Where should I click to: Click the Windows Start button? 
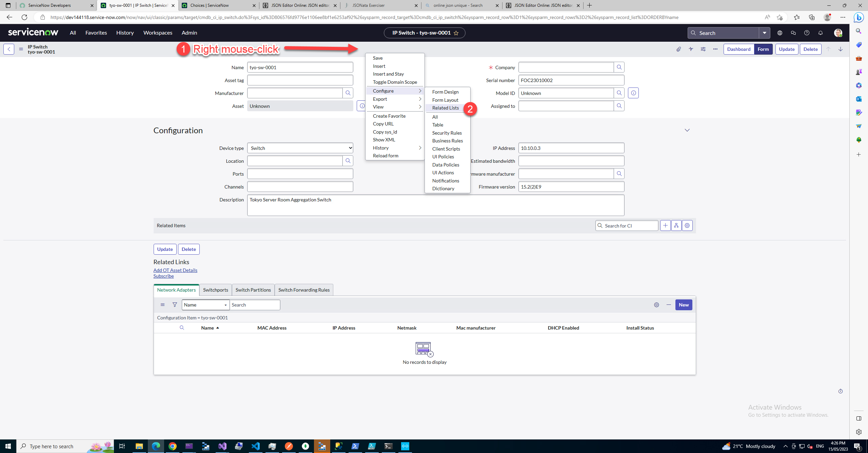click(x=8, y=446)
